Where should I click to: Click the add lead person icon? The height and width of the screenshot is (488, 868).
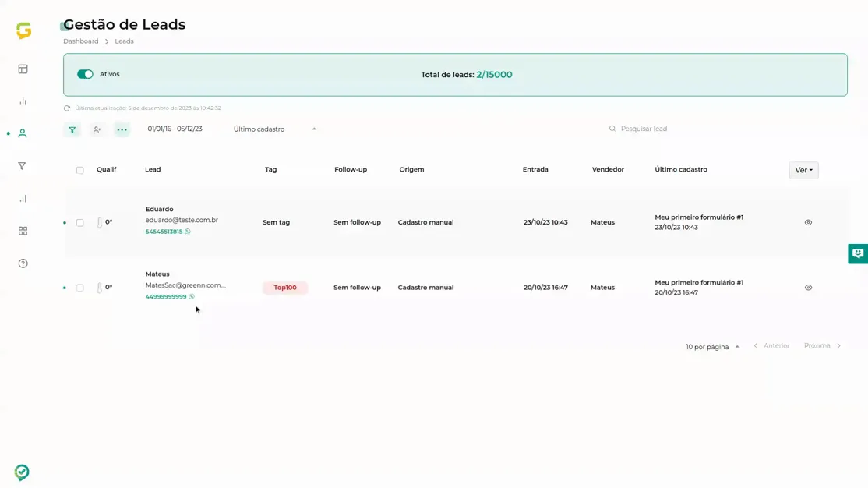[x=97, y=129]
